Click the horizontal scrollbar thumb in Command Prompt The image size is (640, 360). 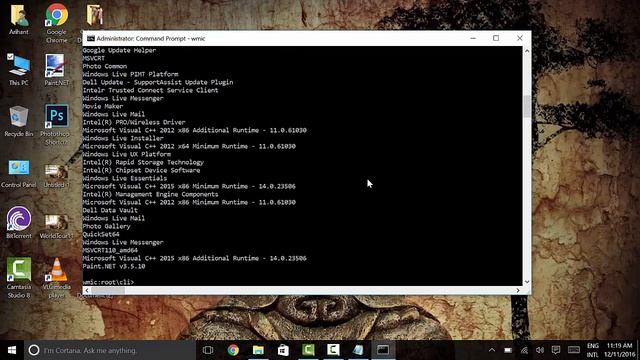[108, 290]
